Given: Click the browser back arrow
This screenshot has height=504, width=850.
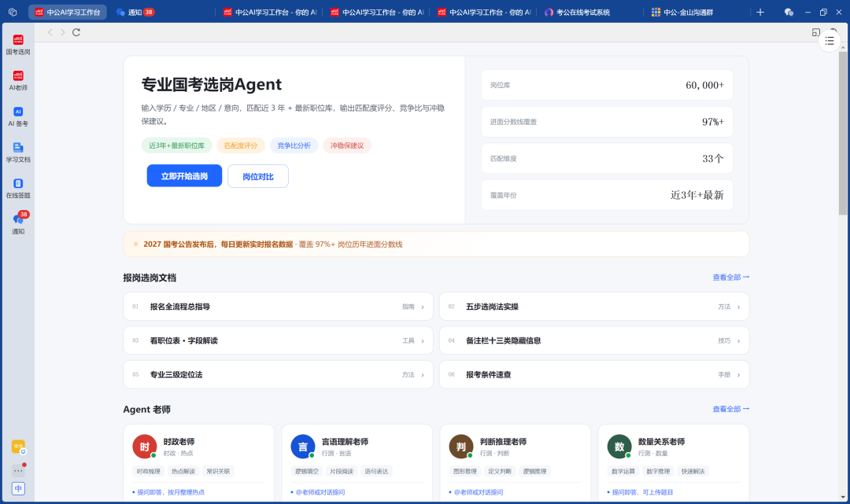Looking at the screenshot, I should point(50,32).
